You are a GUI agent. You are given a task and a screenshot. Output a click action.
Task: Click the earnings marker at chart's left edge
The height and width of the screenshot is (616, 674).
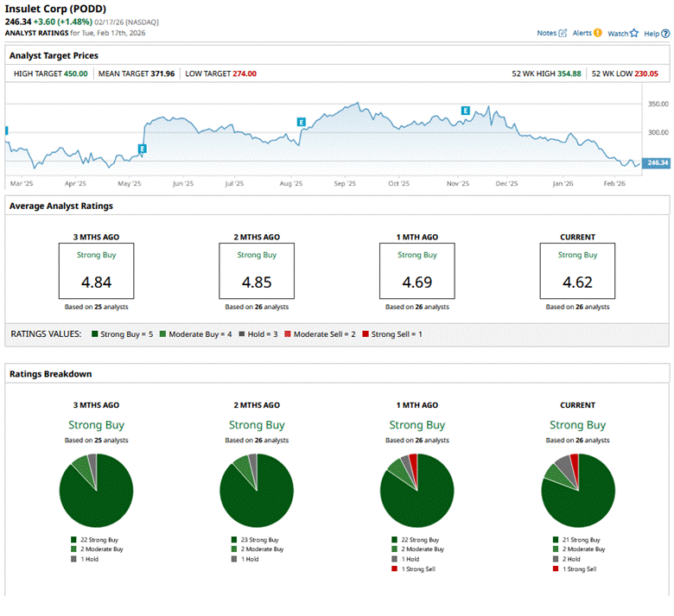pyautogui.click(x=6, y=130)
